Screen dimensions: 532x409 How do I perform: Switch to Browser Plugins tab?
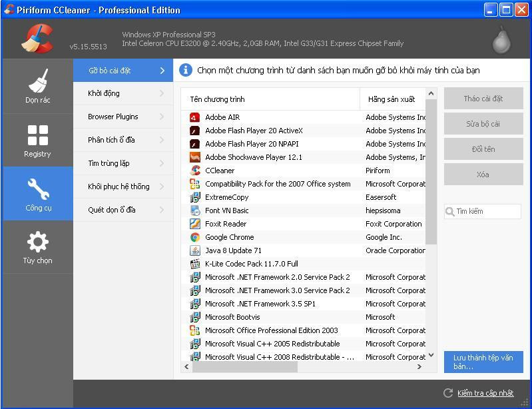[123, 117]
